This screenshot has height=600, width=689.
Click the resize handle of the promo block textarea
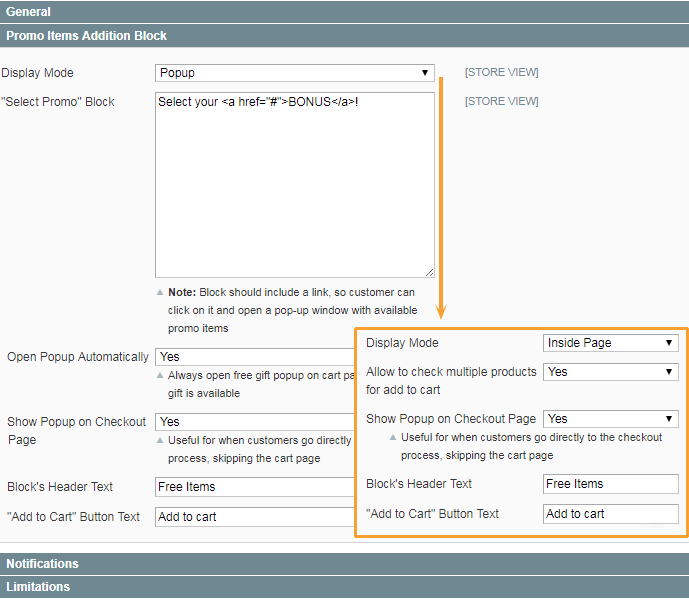click(429, 271)
